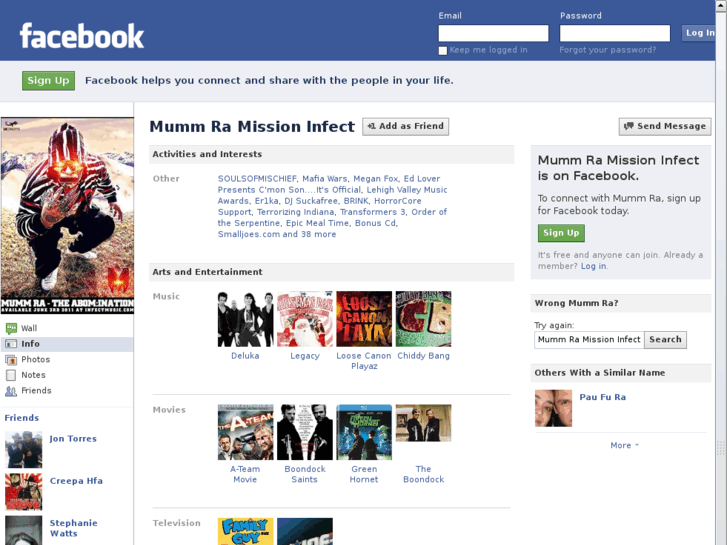Click Sign Up in the right panel

tap(561, 233)
